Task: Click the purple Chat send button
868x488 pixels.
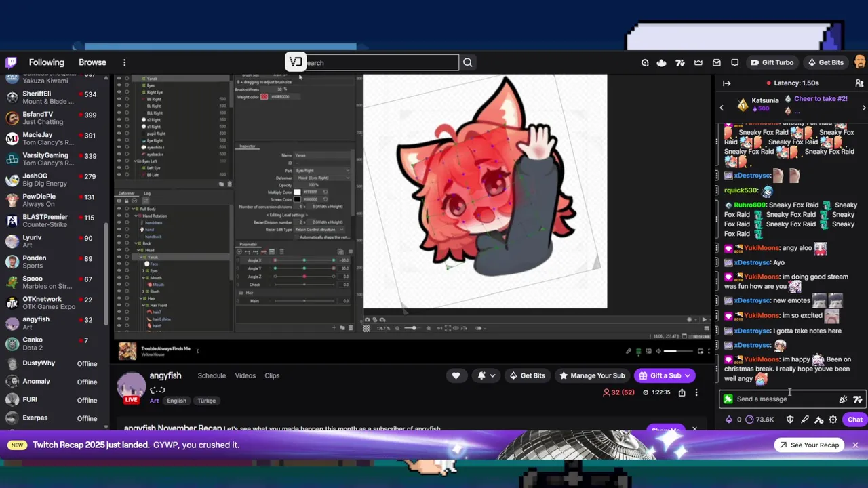Action: [x=855, y=420]
